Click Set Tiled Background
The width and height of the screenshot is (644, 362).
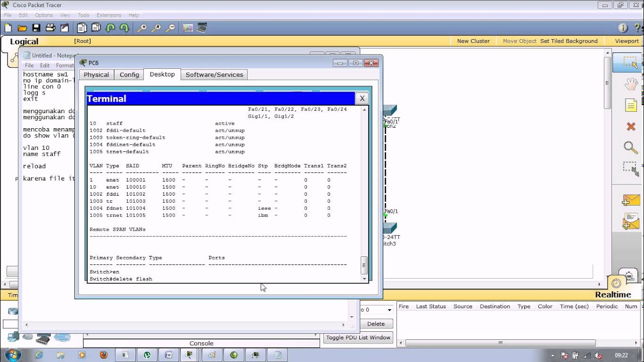569,41
